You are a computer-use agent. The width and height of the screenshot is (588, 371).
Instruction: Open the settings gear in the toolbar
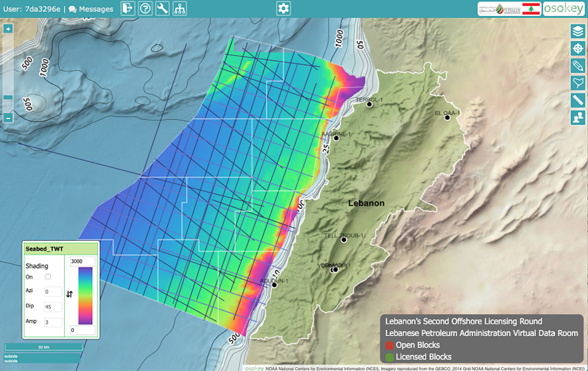click(x=283, y=8)
